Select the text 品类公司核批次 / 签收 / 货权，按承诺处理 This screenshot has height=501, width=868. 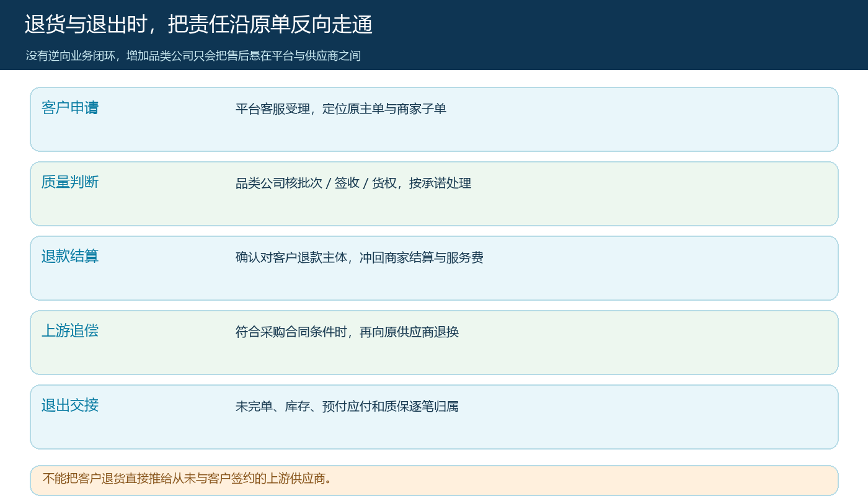click(x=353, y=184)
